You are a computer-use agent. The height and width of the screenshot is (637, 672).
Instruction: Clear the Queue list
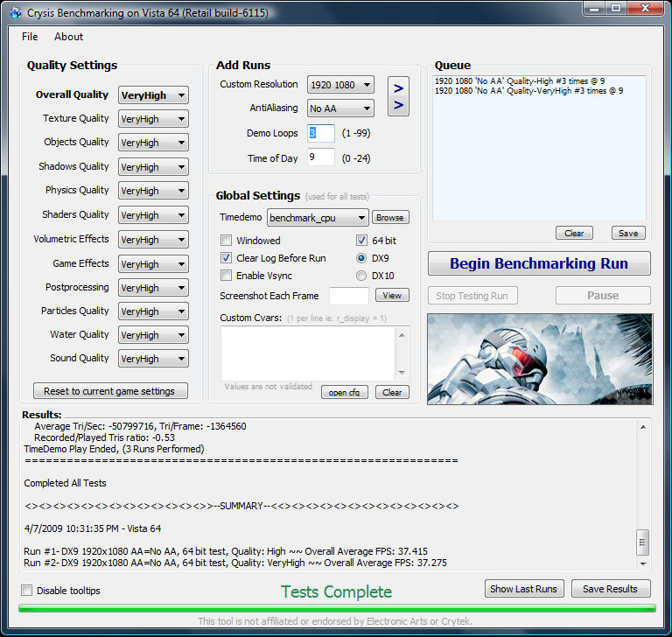pos(574,233)
